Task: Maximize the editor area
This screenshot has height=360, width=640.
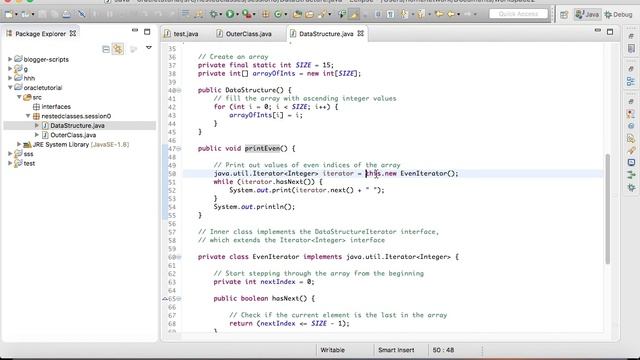Action: pos(610,32)
